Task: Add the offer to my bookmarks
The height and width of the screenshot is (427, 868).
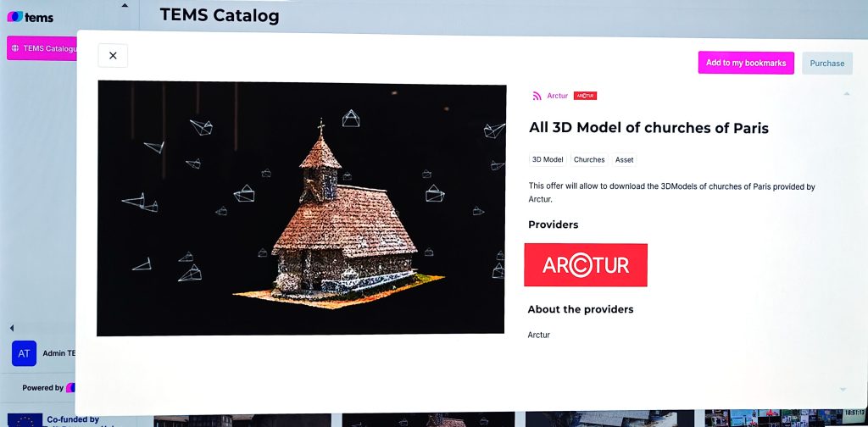Action: pos(746,63)
